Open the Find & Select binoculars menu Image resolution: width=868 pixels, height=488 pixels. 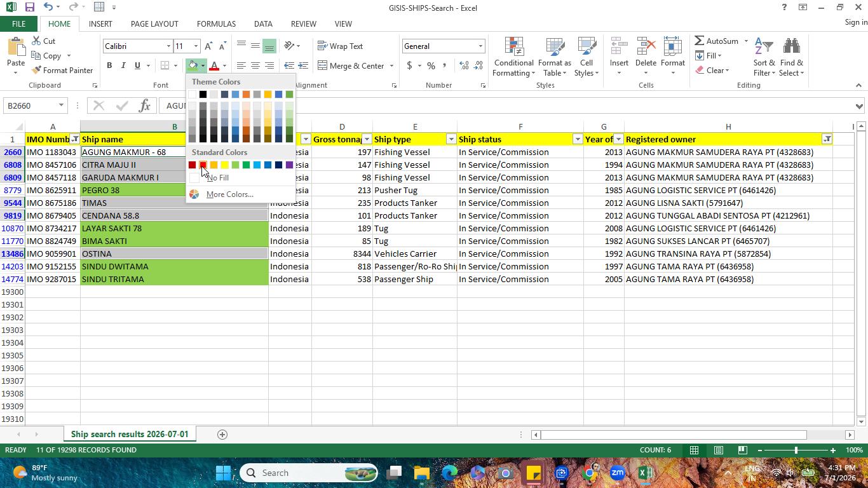[792, 56]
